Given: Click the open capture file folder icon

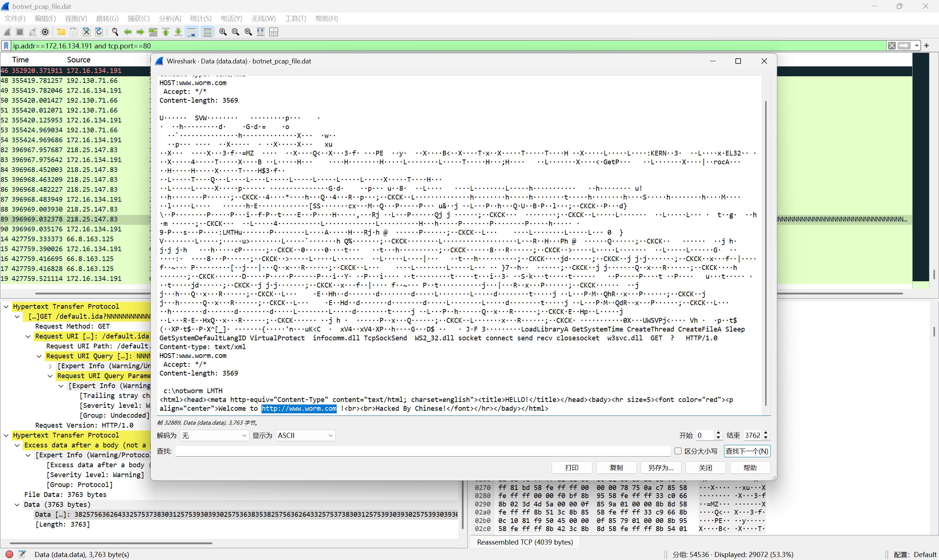Looking at the screenshot, I should point(61,32).
